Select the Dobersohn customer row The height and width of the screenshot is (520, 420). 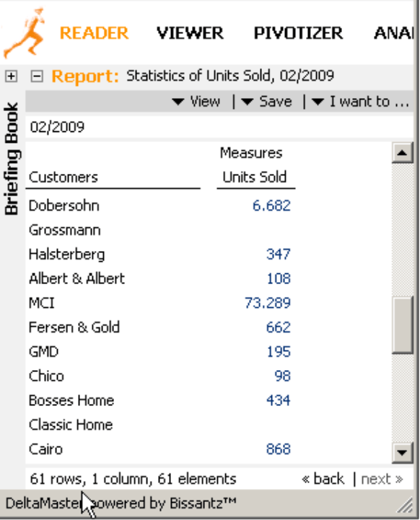(x=160, y=206)
